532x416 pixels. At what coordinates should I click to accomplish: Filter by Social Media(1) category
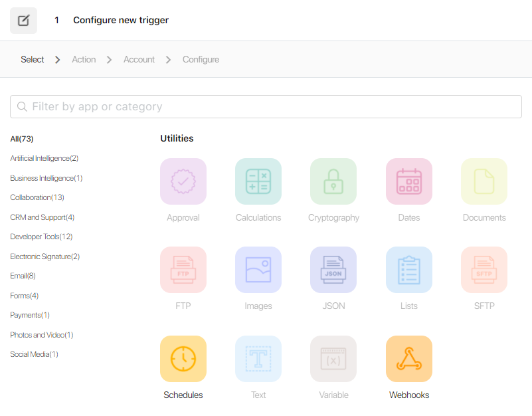(x=35, y=354)
